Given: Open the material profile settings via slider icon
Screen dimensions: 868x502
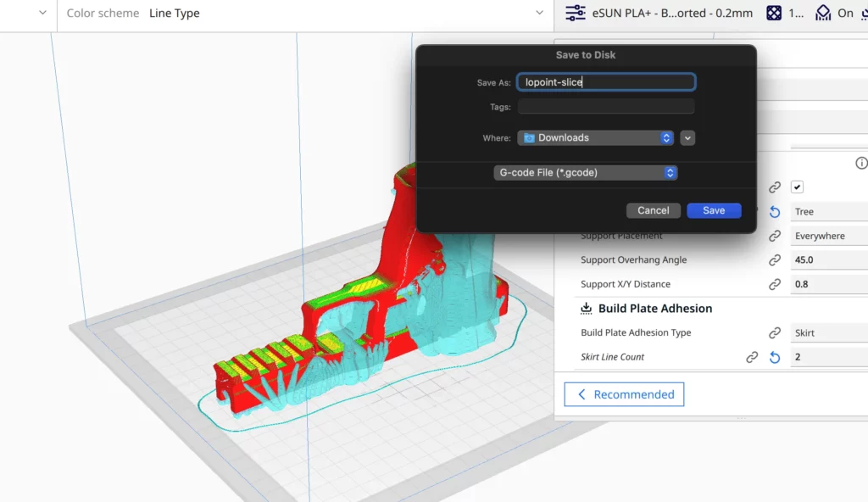Looking at the screenshot, I should (x=575, y=13).
